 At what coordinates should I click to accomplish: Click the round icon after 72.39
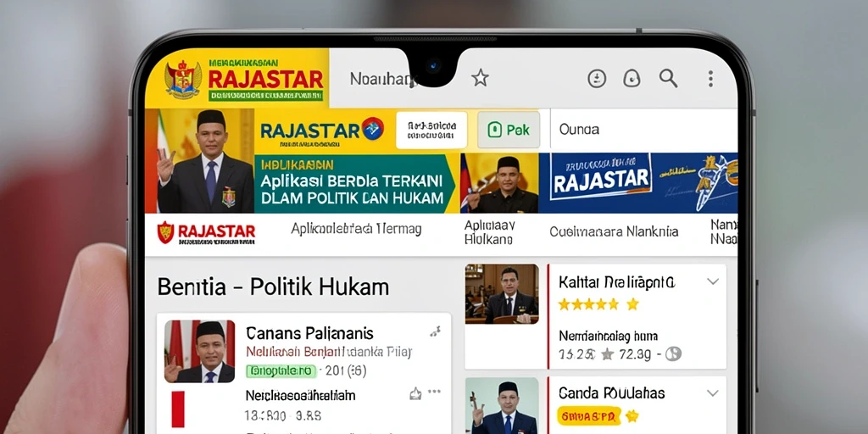673,353
